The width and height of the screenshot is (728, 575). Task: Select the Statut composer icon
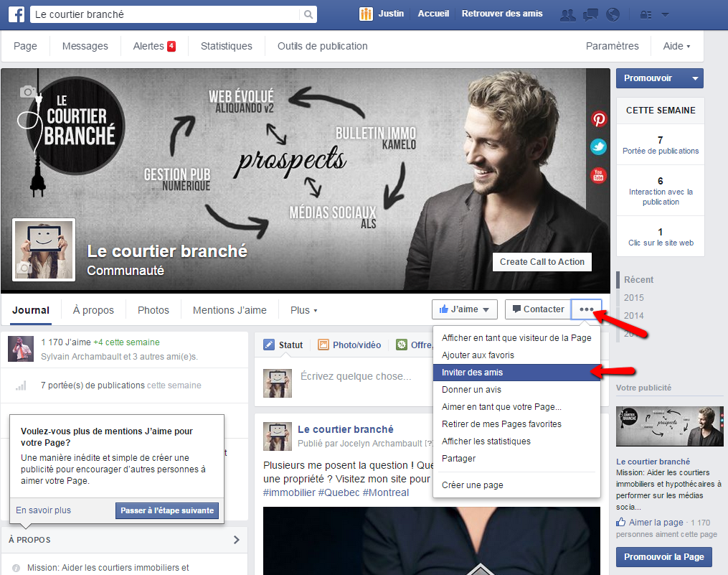[x=270, y=345]
